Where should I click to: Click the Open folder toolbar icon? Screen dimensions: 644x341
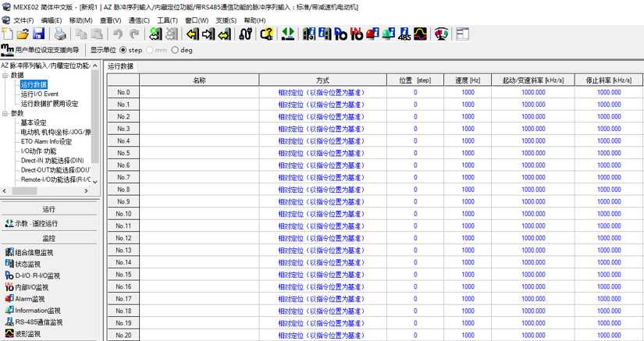pos(23,34)
